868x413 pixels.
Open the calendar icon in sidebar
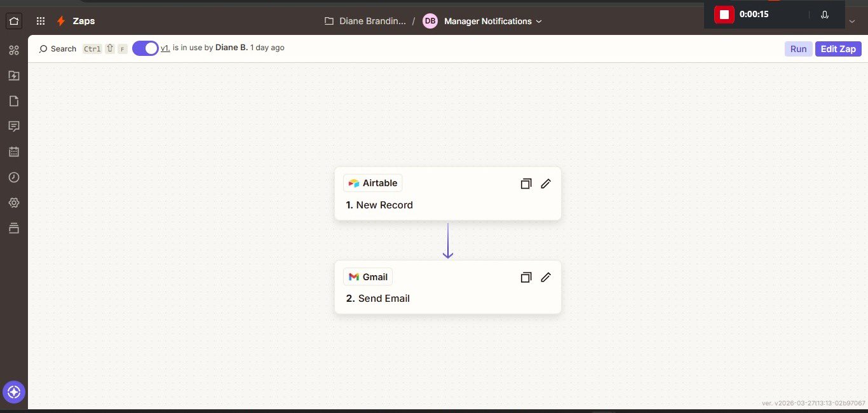point(14,152)
